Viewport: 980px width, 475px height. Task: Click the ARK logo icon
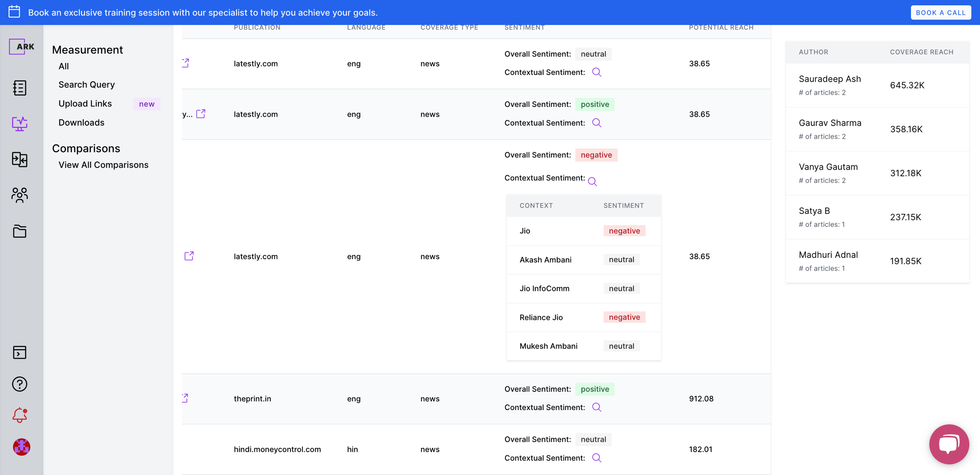coord(21,47)
